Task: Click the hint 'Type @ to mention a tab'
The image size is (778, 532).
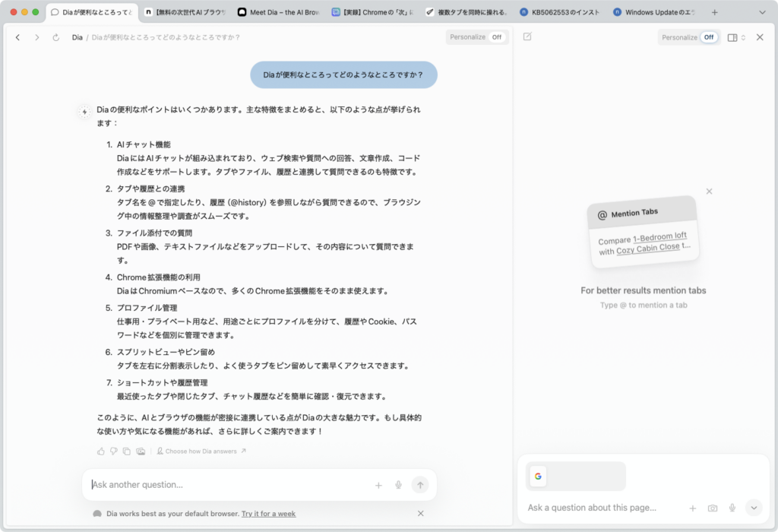Action: [x=644, y=306]
